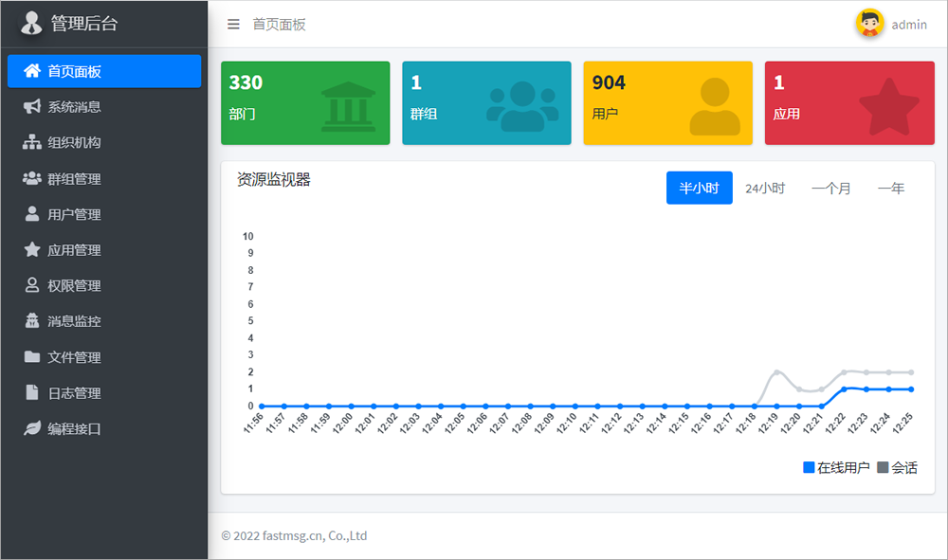Click the user silhouette on 用户 card

715,106
